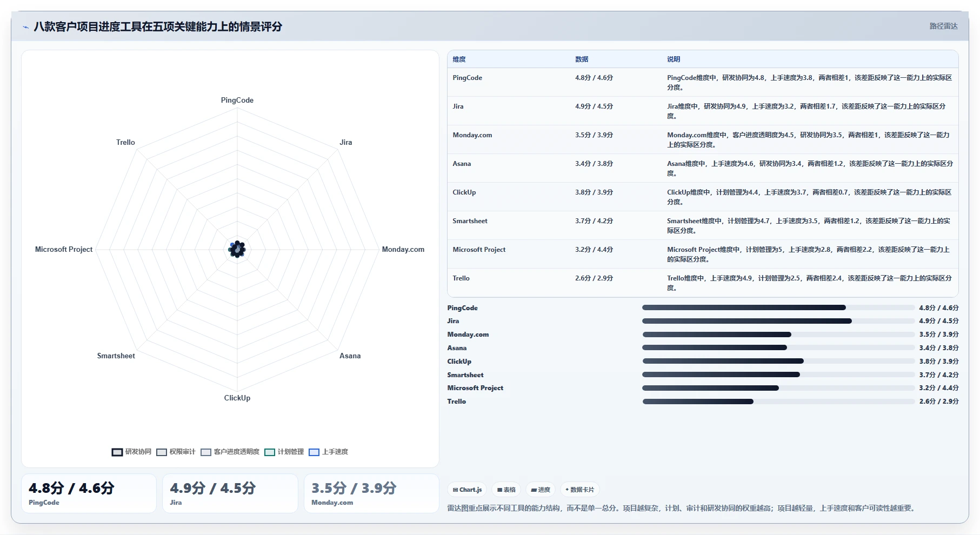This screenshot has height=535, width=980.
Task: Click the small icon before the page title
Action: click(x=25, y=27)
